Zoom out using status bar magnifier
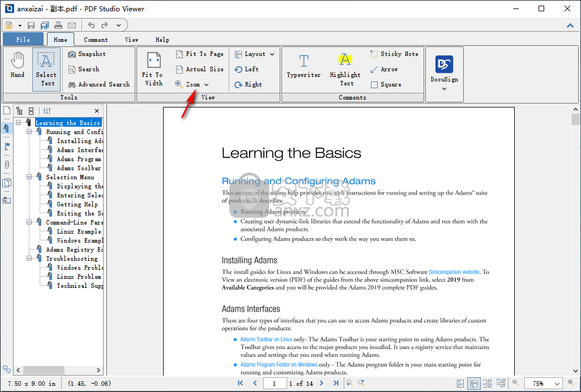This screenshot has width=581, height=392. 515,383
